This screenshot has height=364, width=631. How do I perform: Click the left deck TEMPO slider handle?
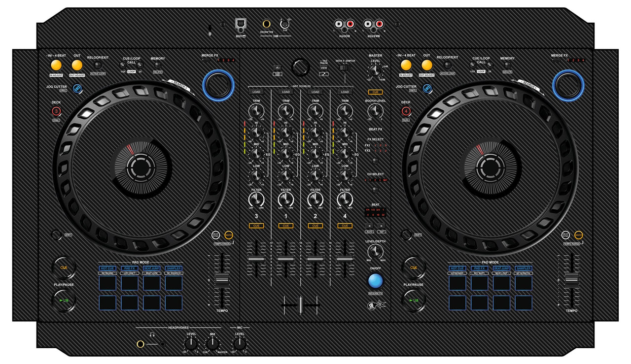(x=222, y=279)
